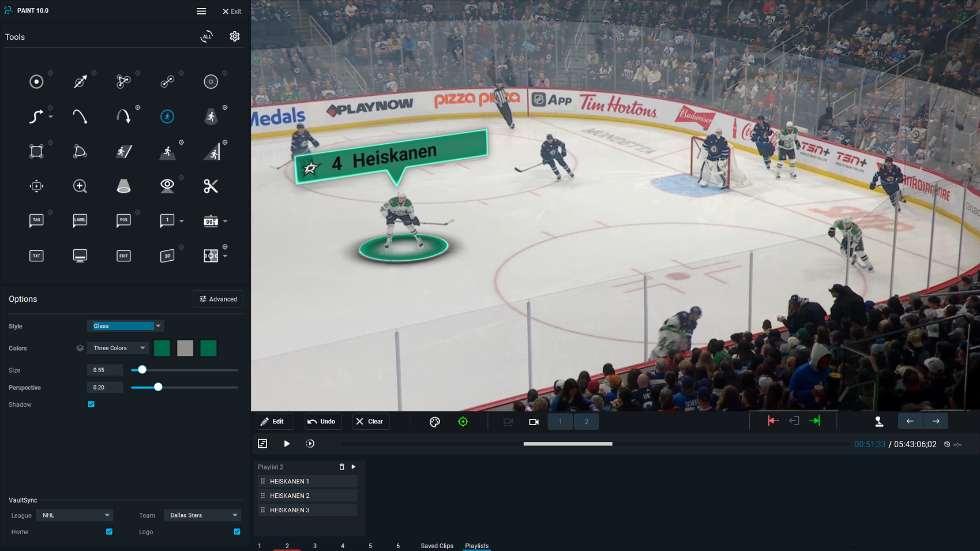Image resolution: width=980 pixels, height=551 pixels.
Task: Switch to the Saved Clips tab
Action: (437, 546)
